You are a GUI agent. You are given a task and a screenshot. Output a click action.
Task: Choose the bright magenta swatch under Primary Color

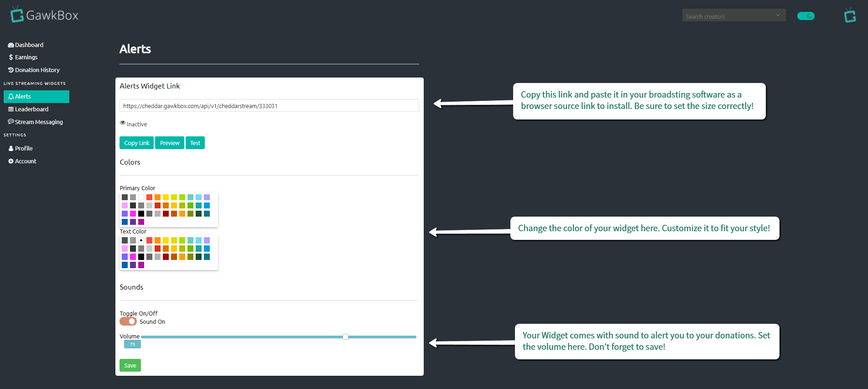133,214
